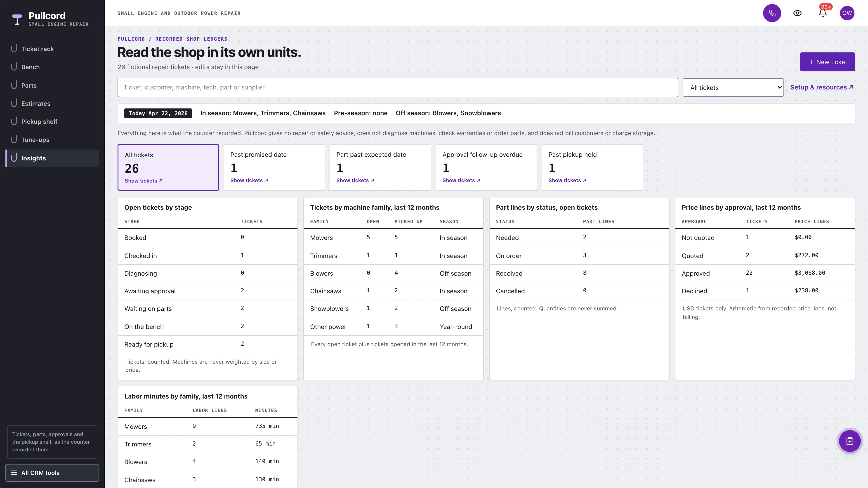Click the Snowblowers family row
Viewport: 868px width, 488px height.
[393, 308]
